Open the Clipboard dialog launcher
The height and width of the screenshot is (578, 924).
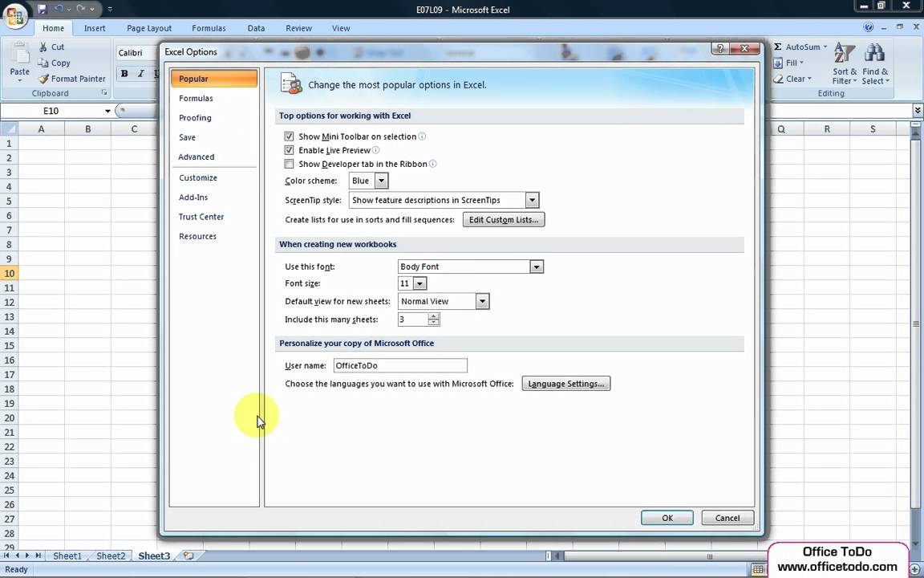(x=104, y=92)
